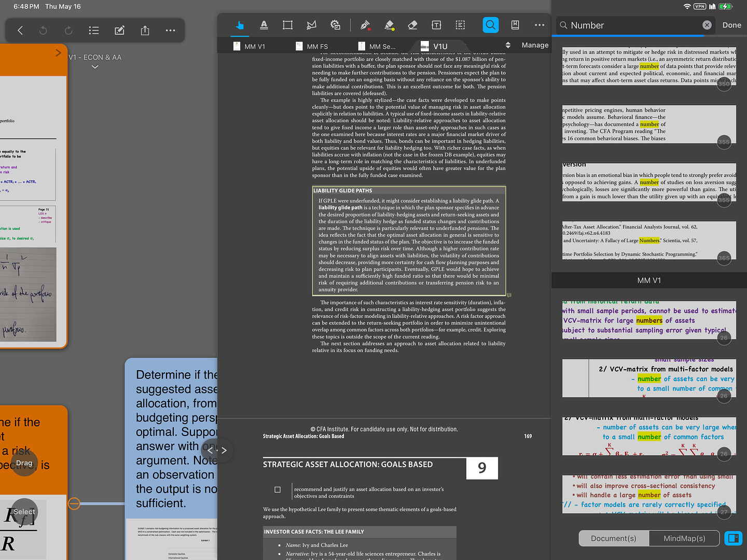Select the hand/touch pointer tool
This screenshot has height=560, width=747.
(240, 25)
